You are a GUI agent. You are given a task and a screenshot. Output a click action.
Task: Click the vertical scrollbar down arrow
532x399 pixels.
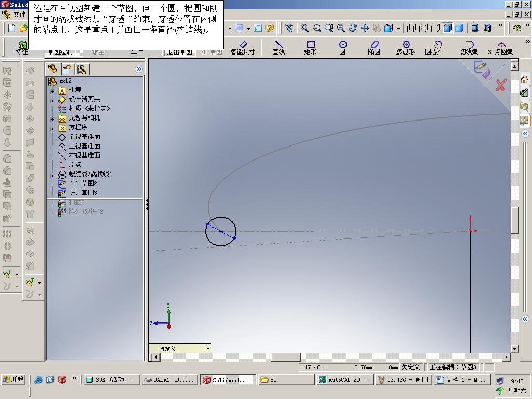point(514,349)
